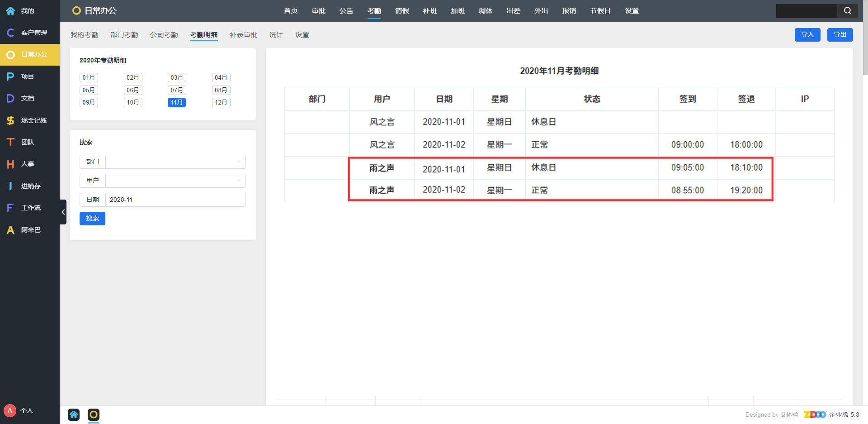Click the blue 搜索 button
This screenshot has width=868, height=424.
pos(92,219)
